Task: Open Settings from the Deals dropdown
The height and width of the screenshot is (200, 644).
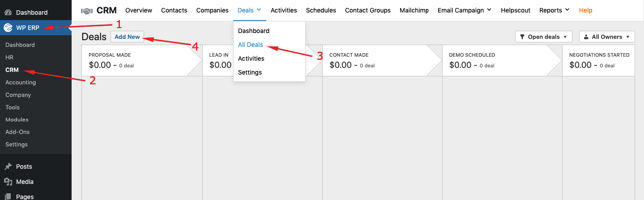Action: tap(269, 72)
